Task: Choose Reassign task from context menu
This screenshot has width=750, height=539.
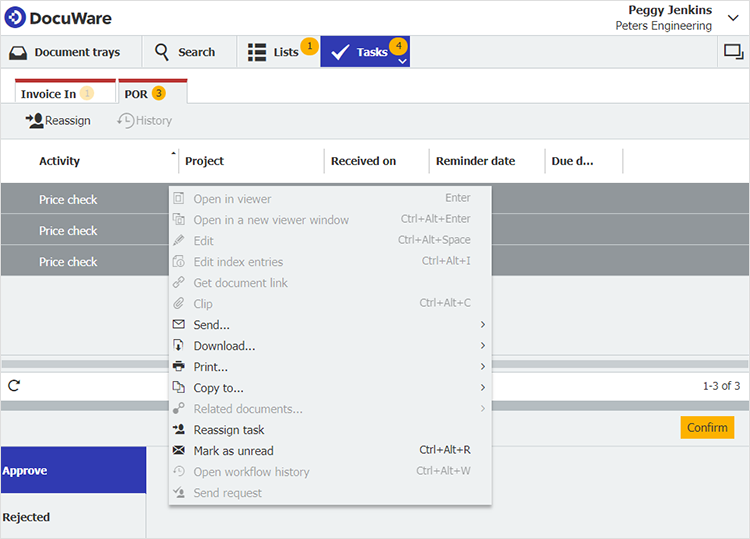Action: pyautogui.click(x=229, y=430)
